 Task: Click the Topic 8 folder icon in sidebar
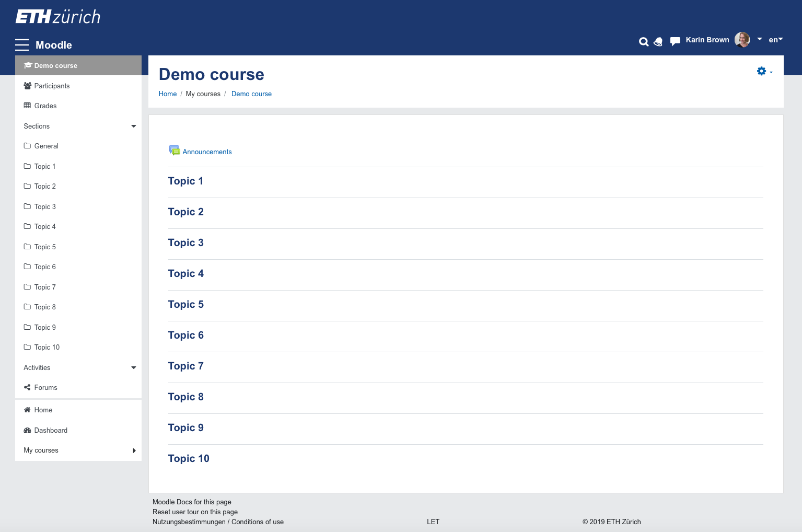27,307
